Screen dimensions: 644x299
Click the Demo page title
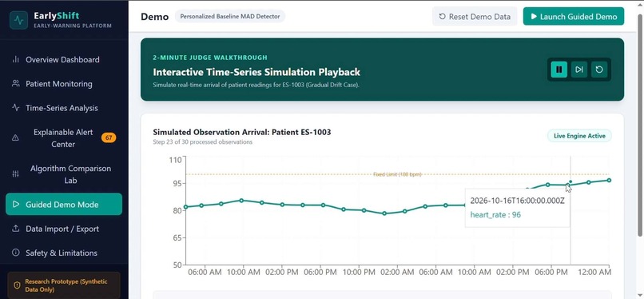tap(154, 17)
